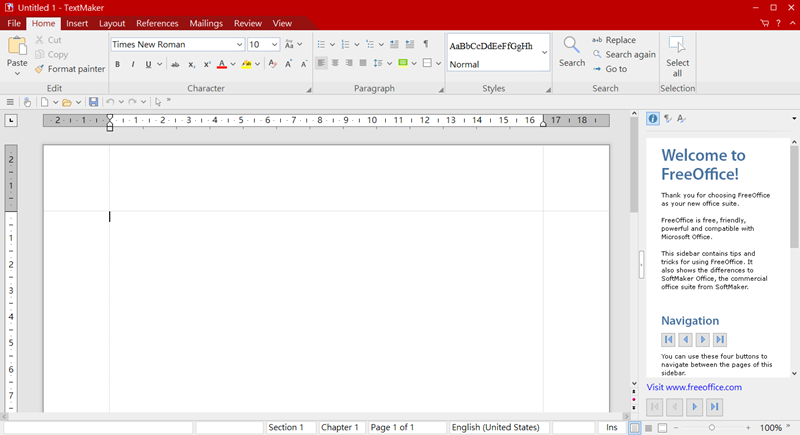Image resolution: width=800 pixels, height=435 pixels.
Task: Toggle Ins insert mode in status bar
Action: click(x=612, y=427)
